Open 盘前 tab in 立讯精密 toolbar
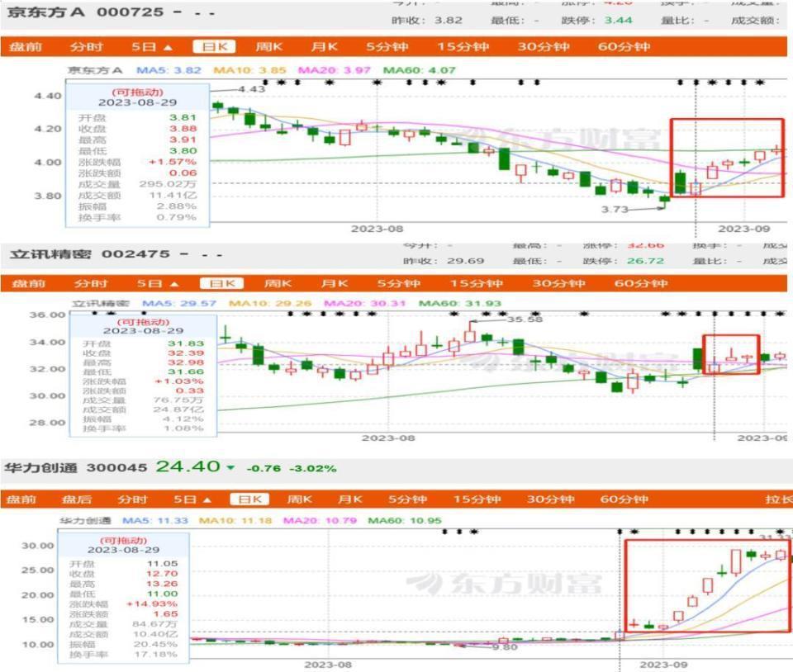 tap(29, 283)
